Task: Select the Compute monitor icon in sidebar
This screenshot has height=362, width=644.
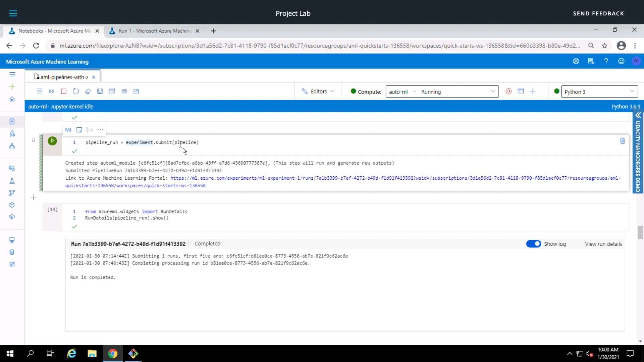Action: (x=12, y=240)
